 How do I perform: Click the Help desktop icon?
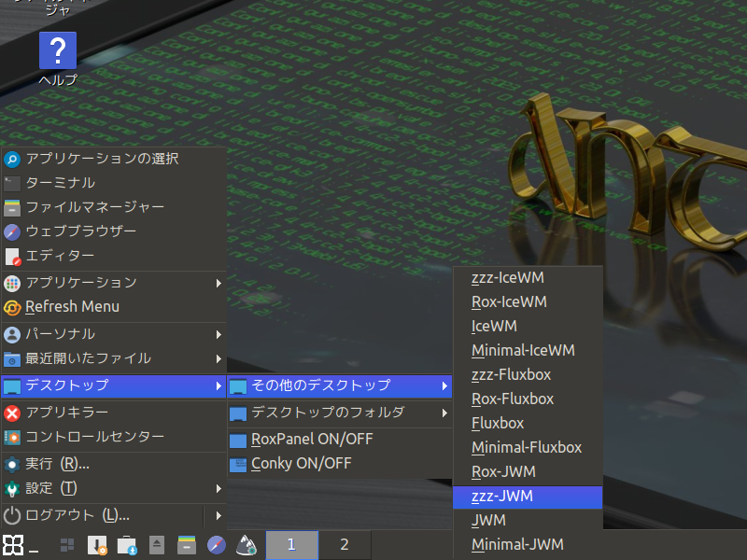coord(58,59)
